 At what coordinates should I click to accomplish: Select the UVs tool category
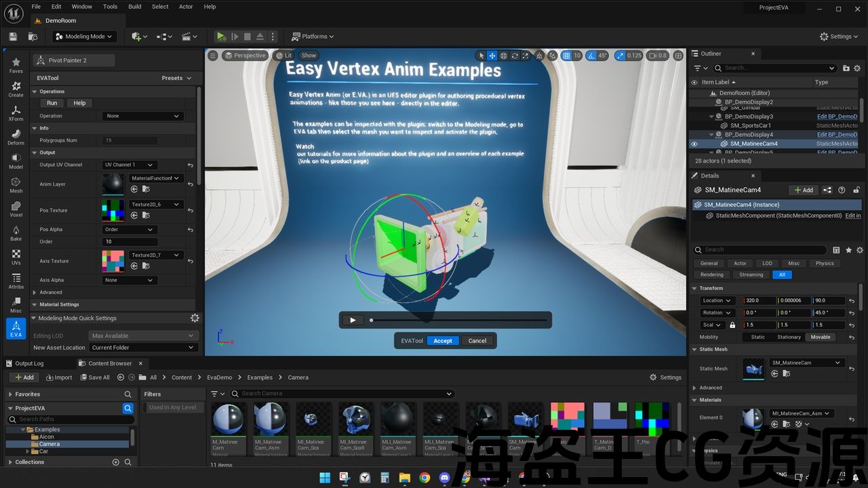16,256
